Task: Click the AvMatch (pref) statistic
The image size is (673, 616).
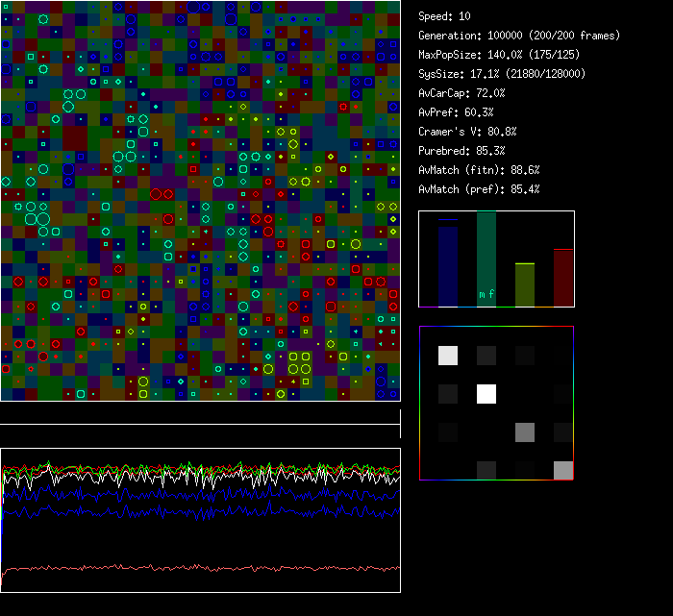Action: (x=479, y=189)
